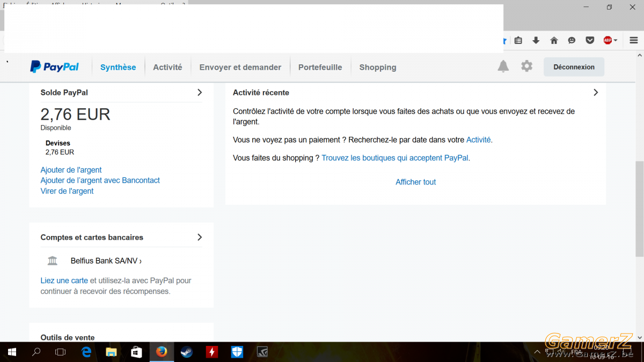
Task: Switch to the Activité tab
Action: coord(167,67)
